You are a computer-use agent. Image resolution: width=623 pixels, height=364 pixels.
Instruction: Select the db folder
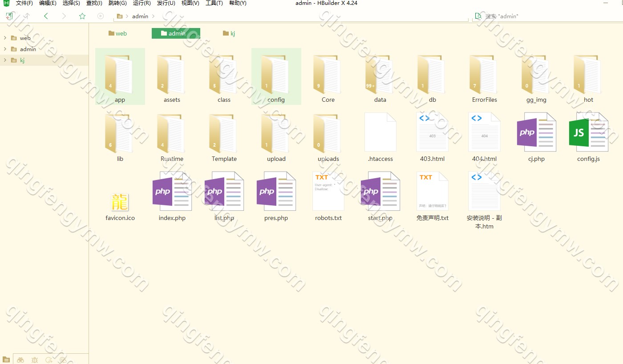pos(432,76)
